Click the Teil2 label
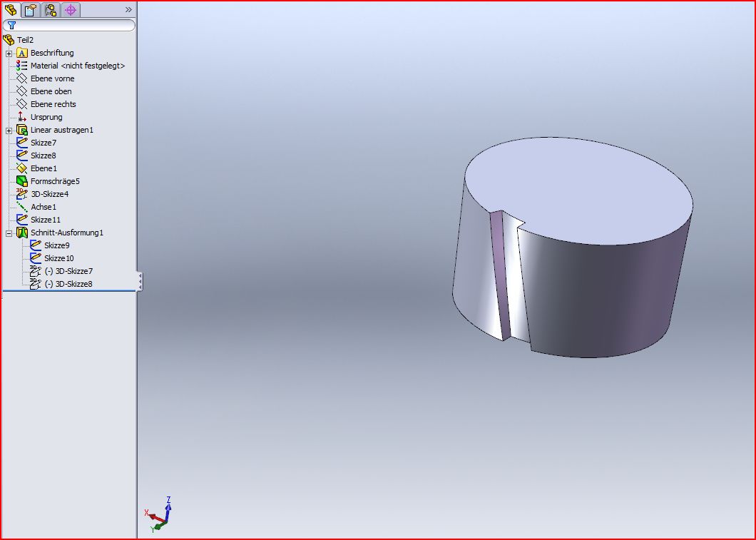This screenshot has width=756, height=540. [25, 40]
